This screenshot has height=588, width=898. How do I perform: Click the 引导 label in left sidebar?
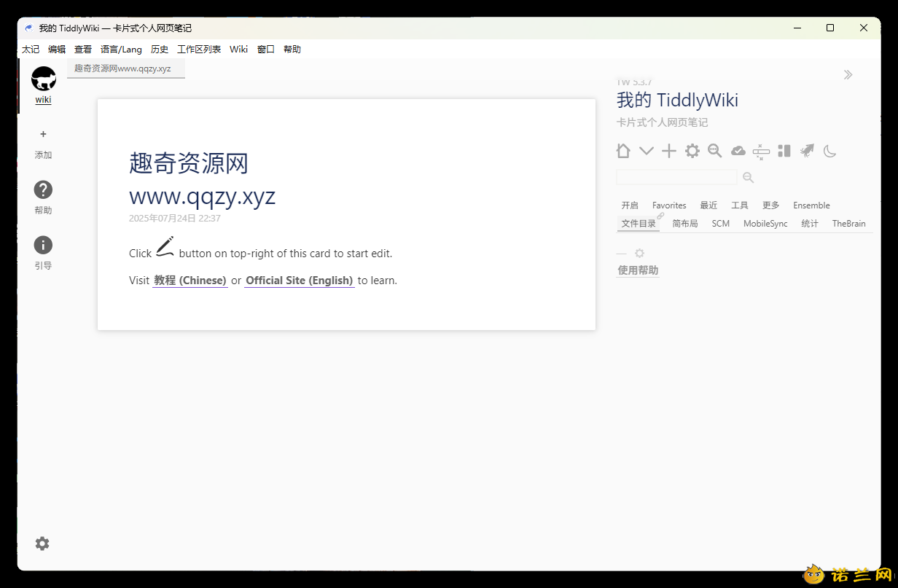43,266
